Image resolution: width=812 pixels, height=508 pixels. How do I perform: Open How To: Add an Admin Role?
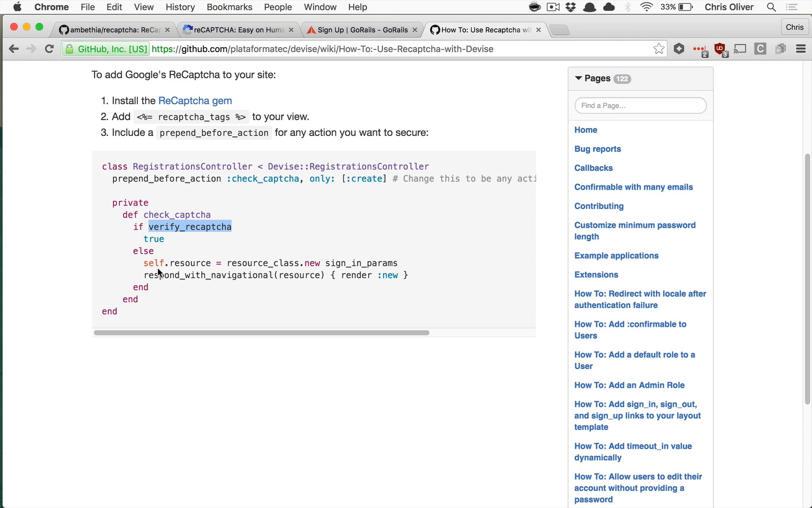[629, 385]
